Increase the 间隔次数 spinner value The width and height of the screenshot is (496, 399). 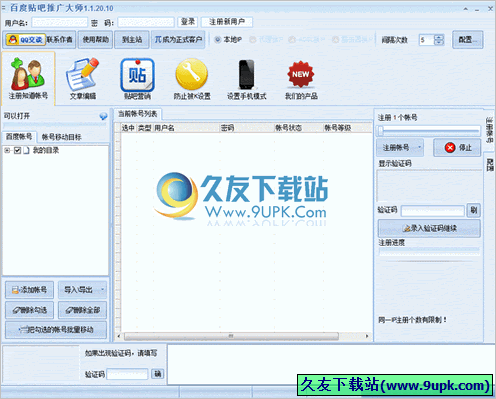(x=439, y=37)
